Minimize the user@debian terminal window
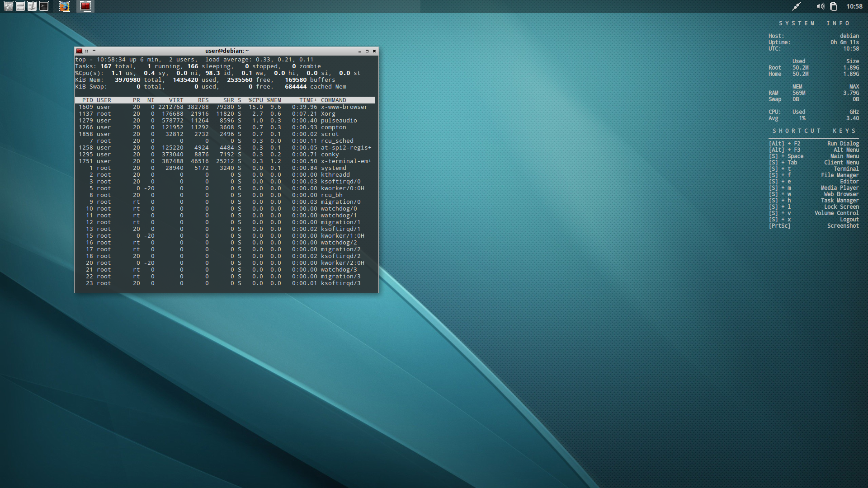 (360, 51)
